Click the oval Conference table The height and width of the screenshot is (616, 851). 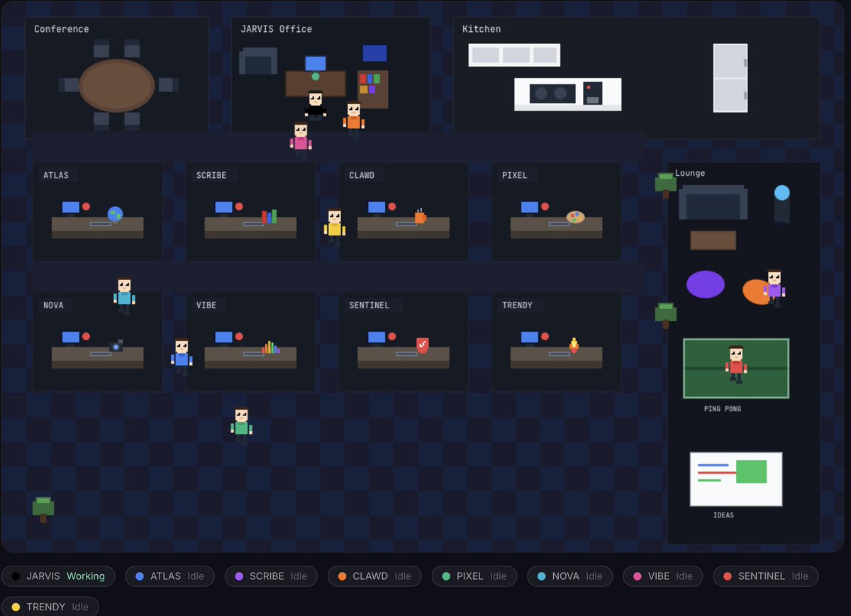coord(117,86)
